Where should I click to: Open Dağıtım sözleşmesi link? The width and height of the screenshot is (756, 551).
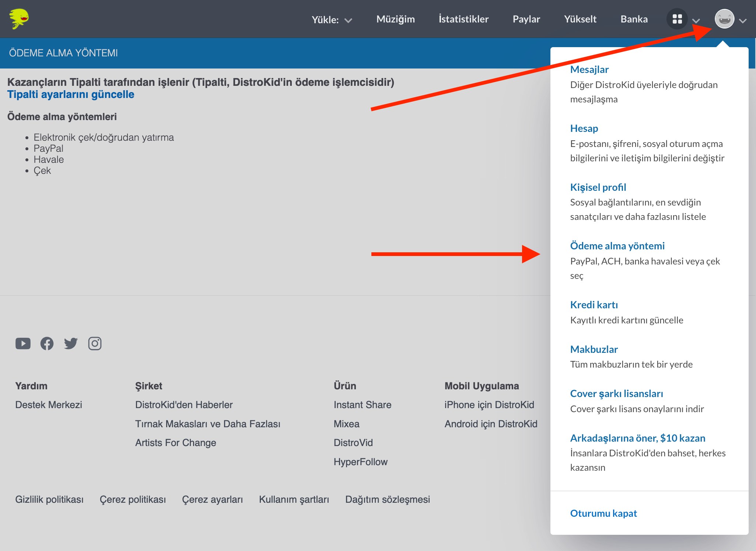click(387, 499)
